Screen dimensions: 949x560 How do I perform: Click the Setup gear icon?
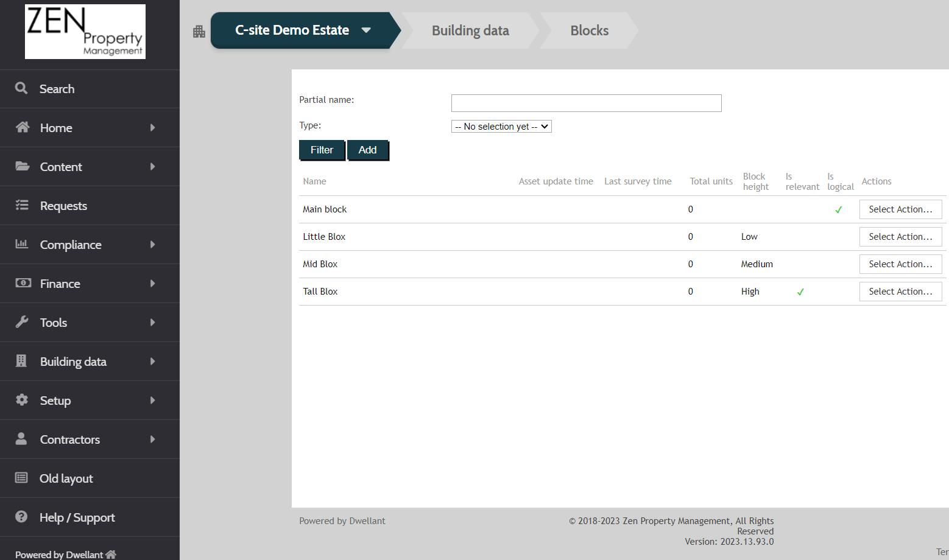click(x=22, y=400)
